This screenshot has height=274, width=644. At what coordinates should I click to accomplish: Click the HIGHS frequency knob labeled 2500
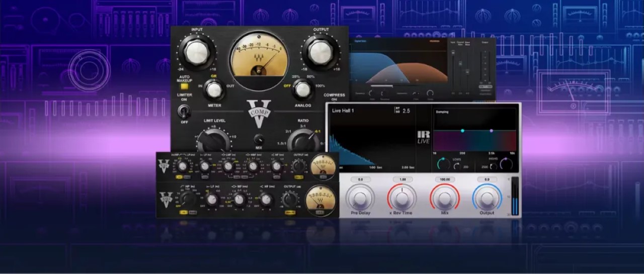[x=493, y=166]
